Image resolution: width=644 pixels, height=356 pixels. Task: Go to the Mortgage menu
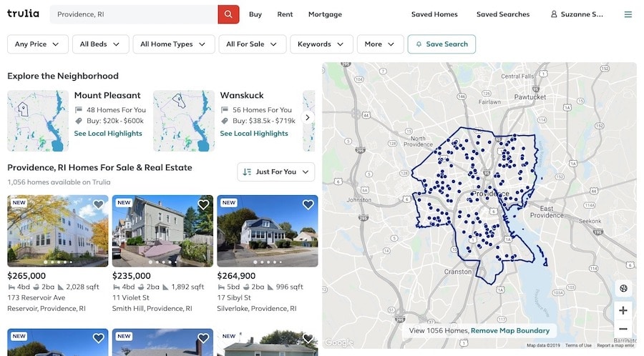point(325,14)
